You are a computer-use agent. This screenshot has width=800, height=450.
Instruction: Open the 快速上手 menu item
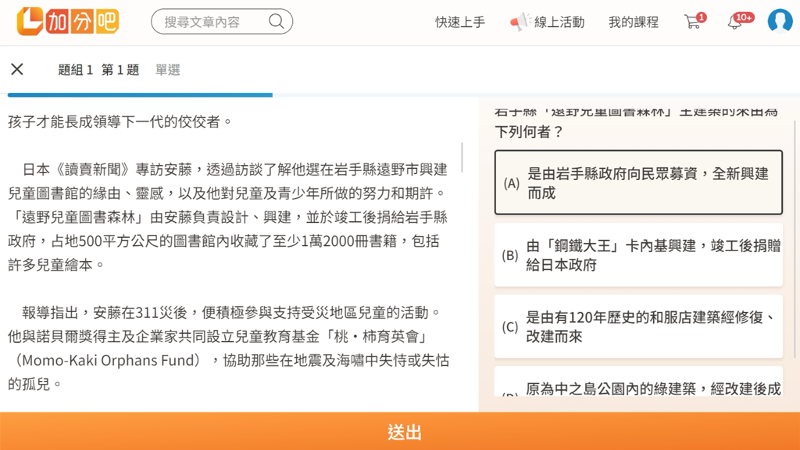(x=460, y=22)
